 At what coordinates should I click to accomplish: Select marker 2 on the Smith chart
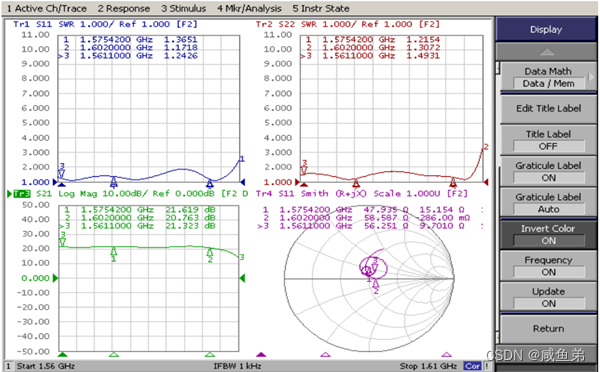(376, 284)
